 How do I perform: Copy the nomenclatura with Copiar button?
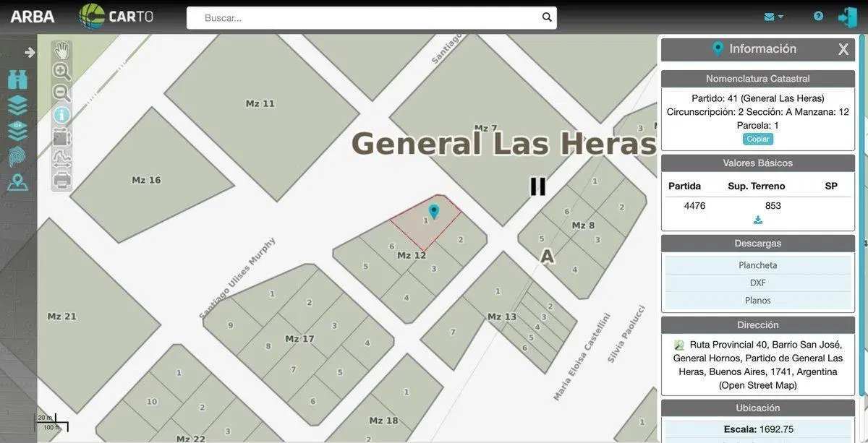point(758,139)
